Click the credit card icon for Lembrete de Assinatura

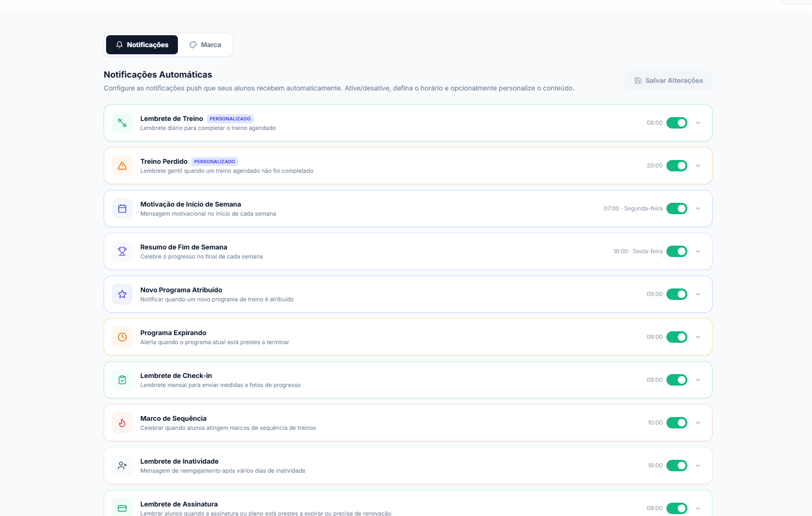point(122,508)
